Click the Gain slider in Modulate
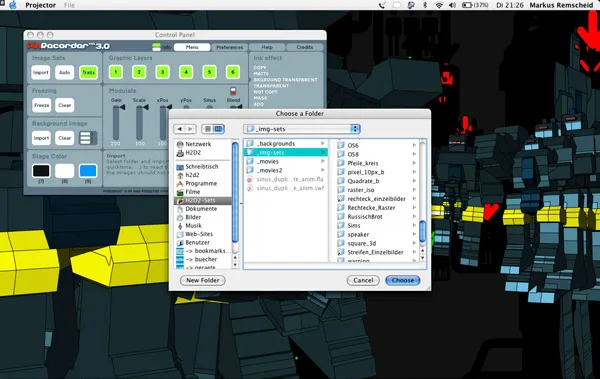Viewport: 600px width, 379px height. [x=116, y=123]
